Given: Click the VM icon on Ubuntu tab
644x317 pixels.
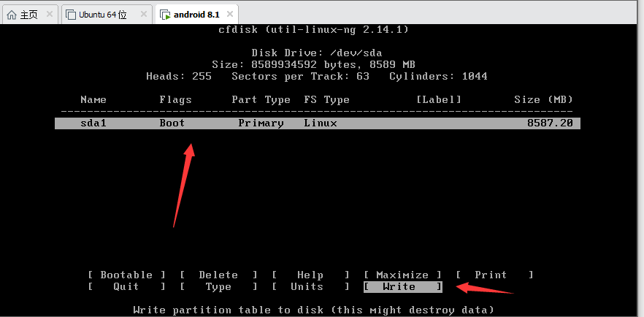Looking at the screenshot, I should pos(71,15).
